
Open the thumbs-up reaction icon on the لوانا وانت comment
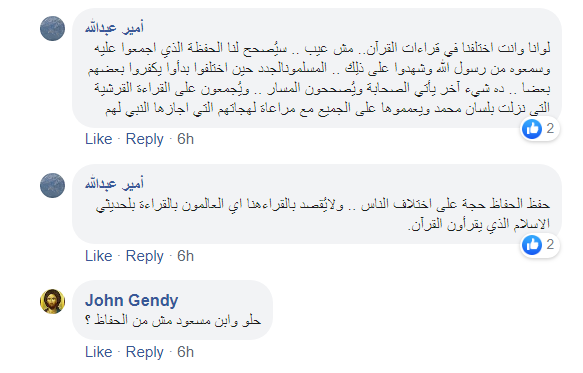click(x=532, y=129)
